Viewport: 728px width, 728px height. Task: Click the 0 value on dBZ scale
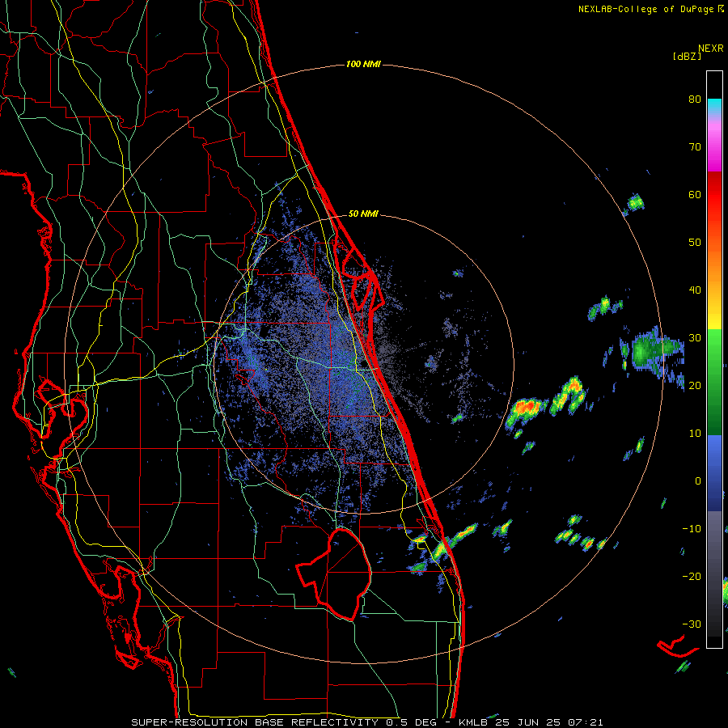pyautogui.click(x=698, y=481)
